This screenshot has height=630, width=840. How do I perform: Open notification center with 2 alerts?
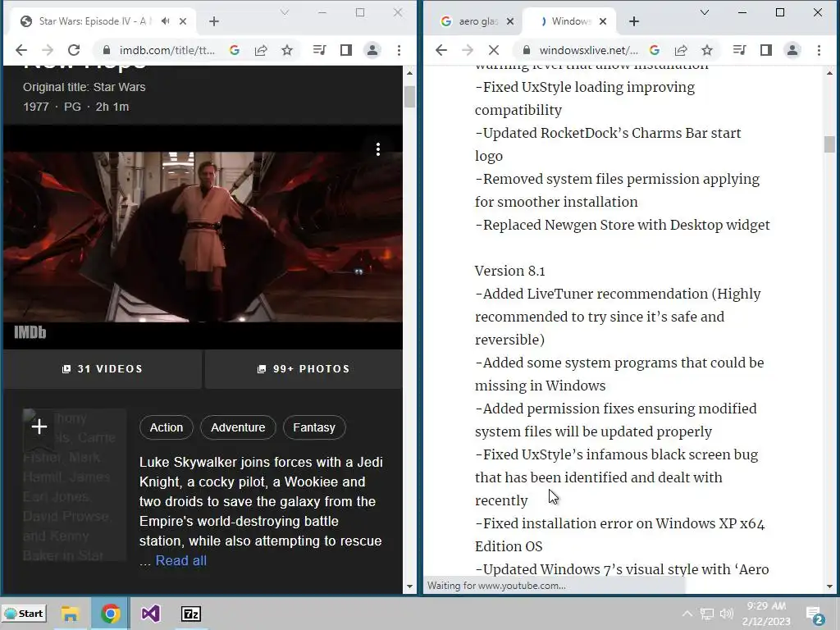tap(815, 615)
